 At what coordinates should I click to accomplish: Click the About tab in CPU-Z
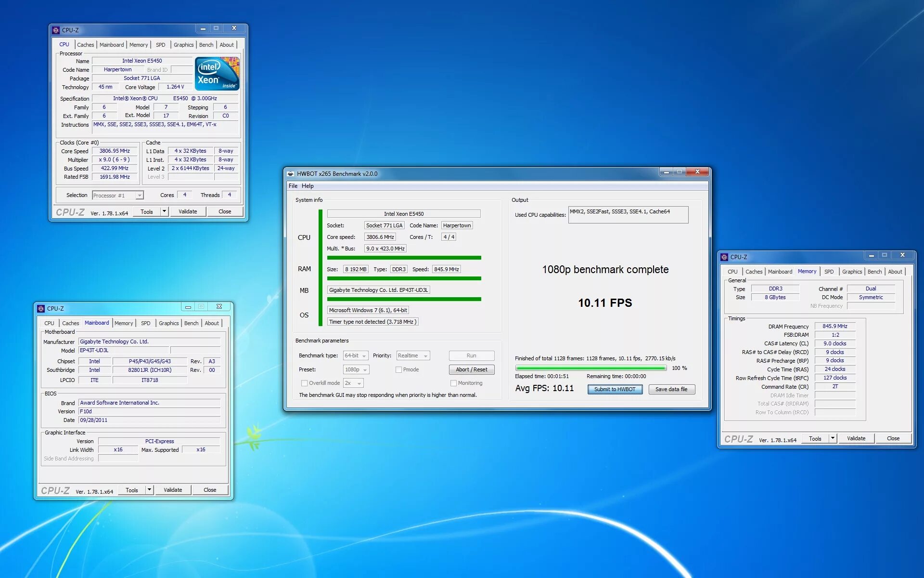[227, 44]
